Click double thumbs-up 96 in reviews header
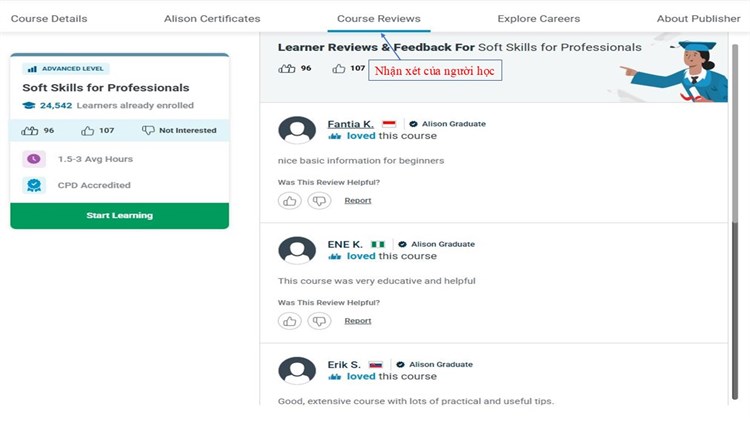This screenshot has width=750, height=422. tap(295, 68)
